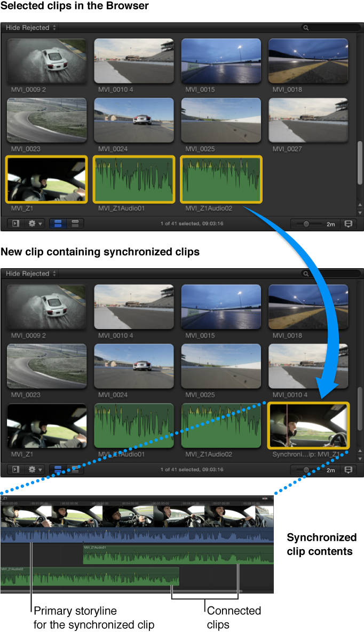Click the blue audio waveform of the primary storyline
364x632 pixels.
[137, 535]
